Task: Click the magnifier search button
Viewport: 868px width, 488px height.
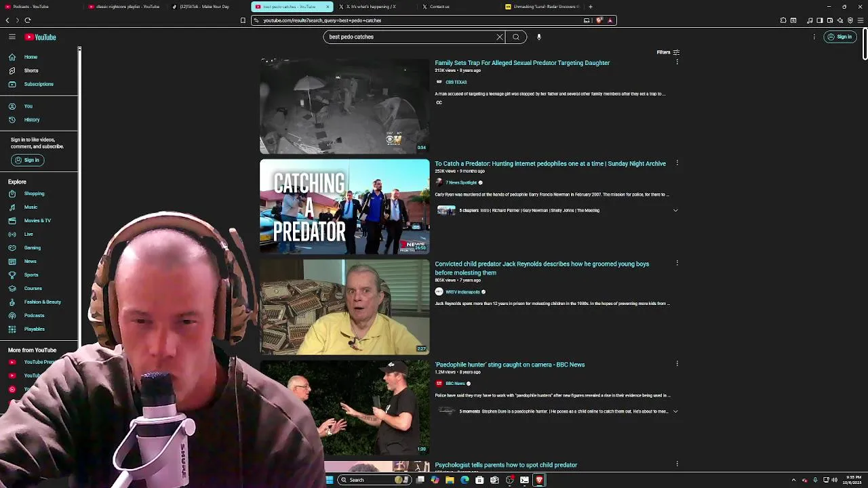Action: coord(516,37)
